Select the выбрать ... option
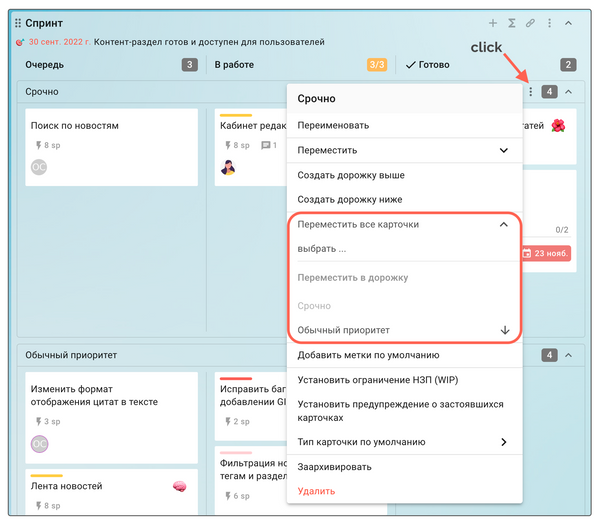 [x=404, y=249]
